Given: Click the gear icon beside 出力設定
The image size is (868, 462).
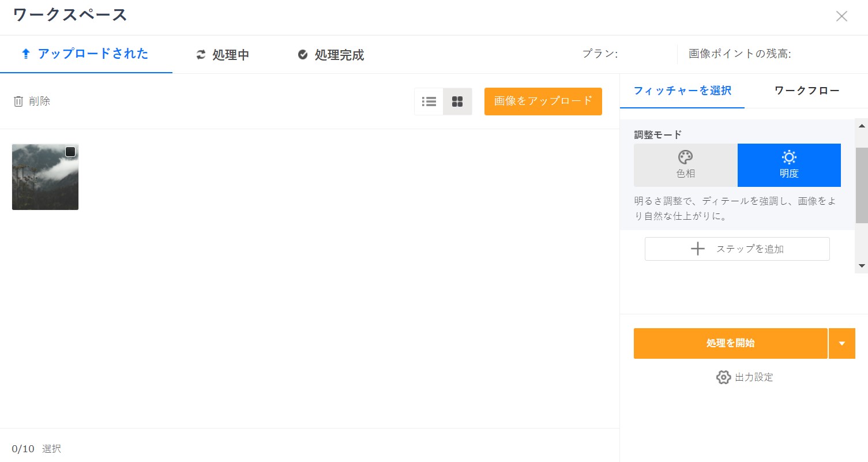Looking at the screenshot, I should (723, 377).
